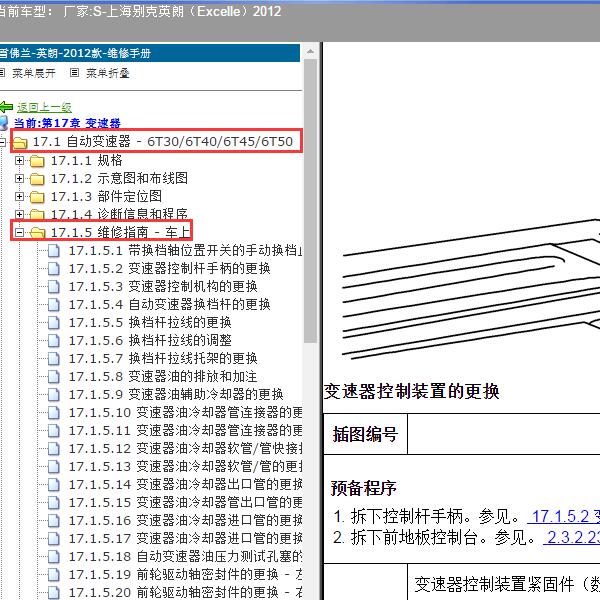600x600 pixels.
Task: Open page 17.1.5.16 变速器油冷却器进口管的更换
Action: (x=185, y=520)
